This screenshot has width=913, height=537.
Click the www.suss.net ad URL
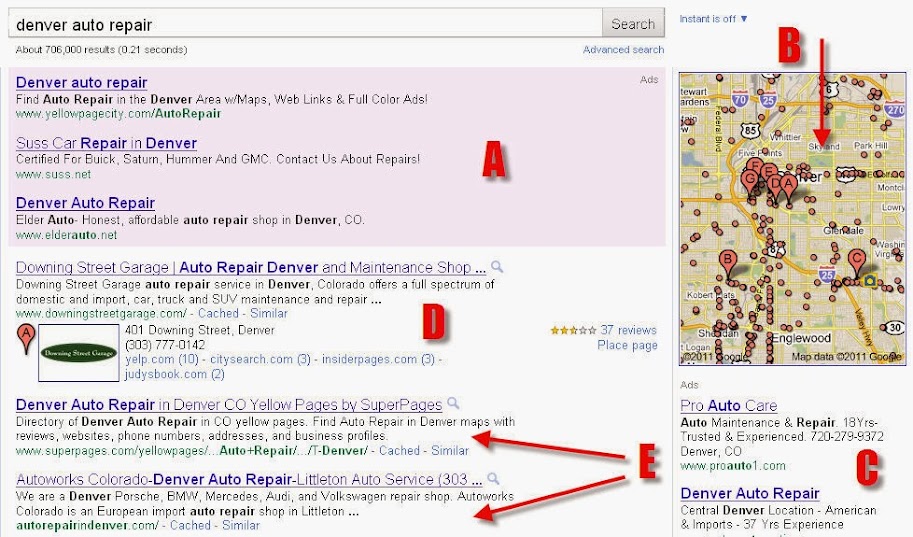pyautogui.click(x=54, y=174)
